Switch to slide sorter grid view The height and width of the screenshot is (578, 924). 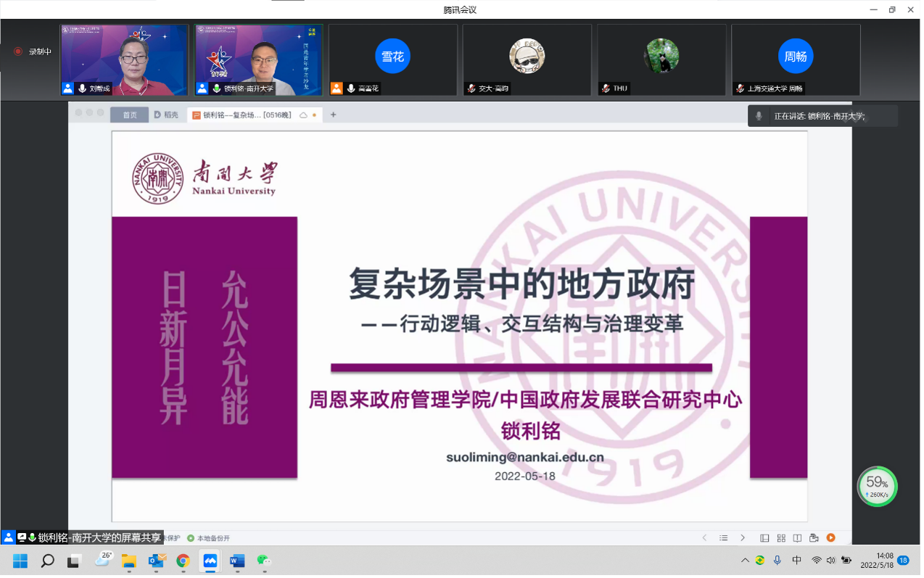pos(781,538)
